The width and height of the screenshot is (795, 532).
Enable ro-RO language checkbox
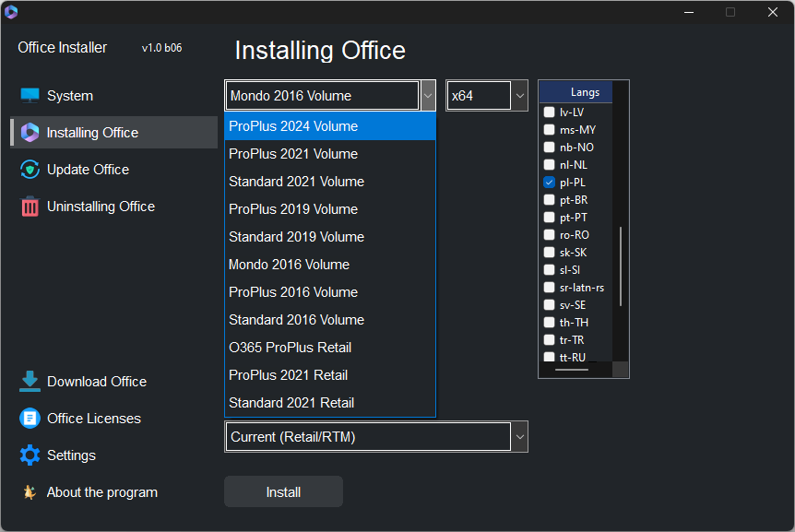click(549, 234)
